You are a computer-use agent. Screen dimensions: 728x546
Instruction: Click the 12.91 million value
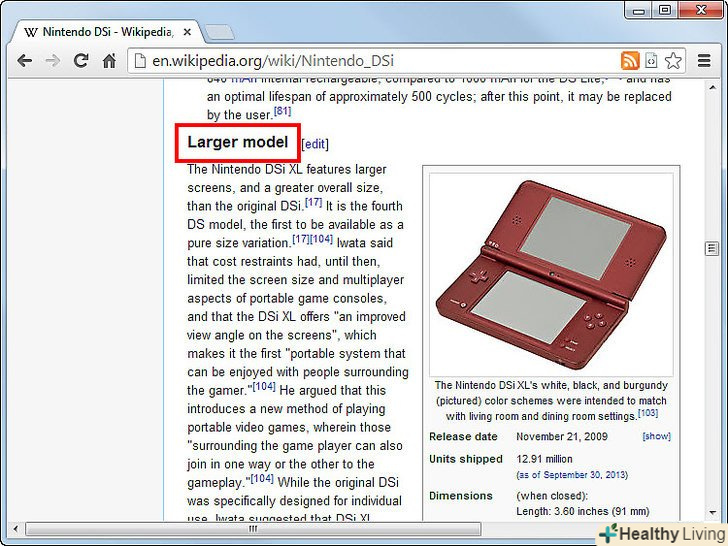click(544, 459)
